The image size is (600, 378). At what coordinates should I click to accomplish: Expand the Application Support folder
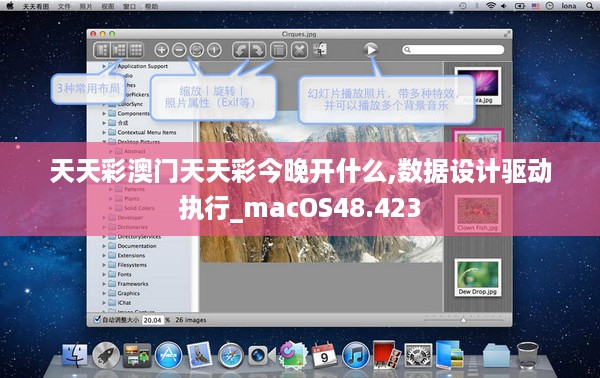tap(104, 66)
